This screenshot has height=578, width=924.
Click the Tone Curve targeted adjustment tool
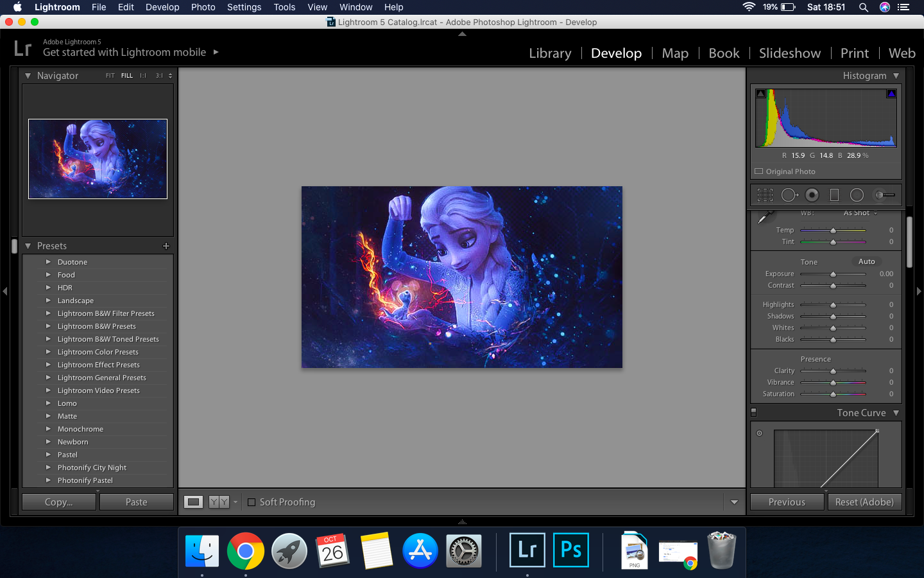tap(759, 433)
